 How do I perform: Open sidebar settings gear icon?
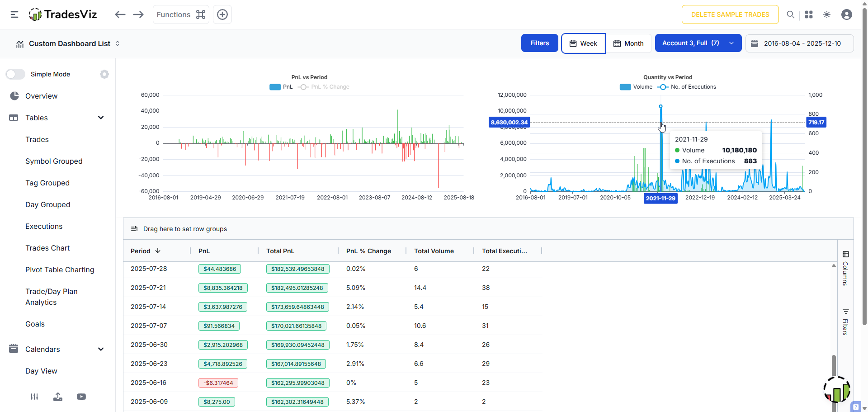tap(104, 74)
